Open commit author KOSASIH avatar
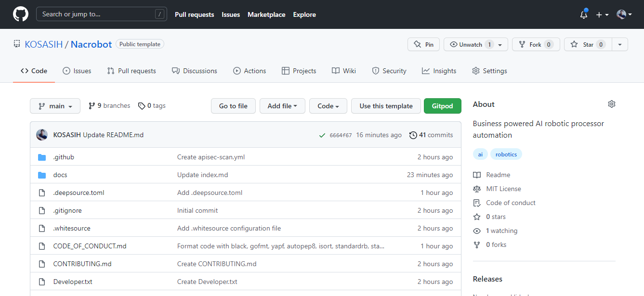This screenshot has width=644, height=296. 42,135
